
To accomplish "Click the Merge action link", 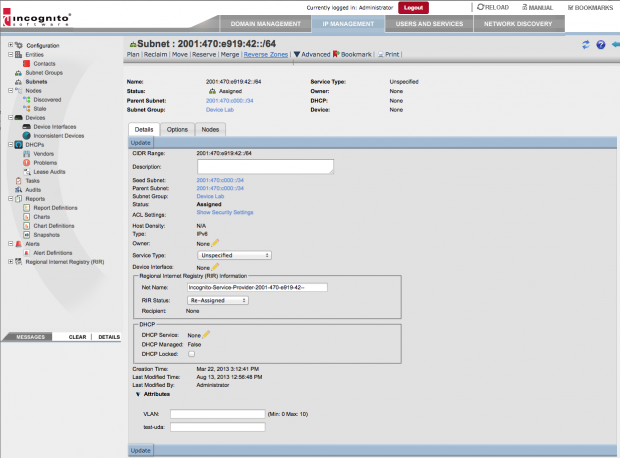I will pos(230,54).
